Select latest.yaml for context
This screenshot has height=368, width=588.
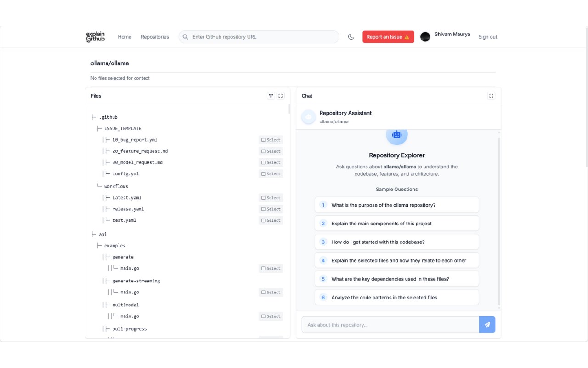tap(271, 198)
